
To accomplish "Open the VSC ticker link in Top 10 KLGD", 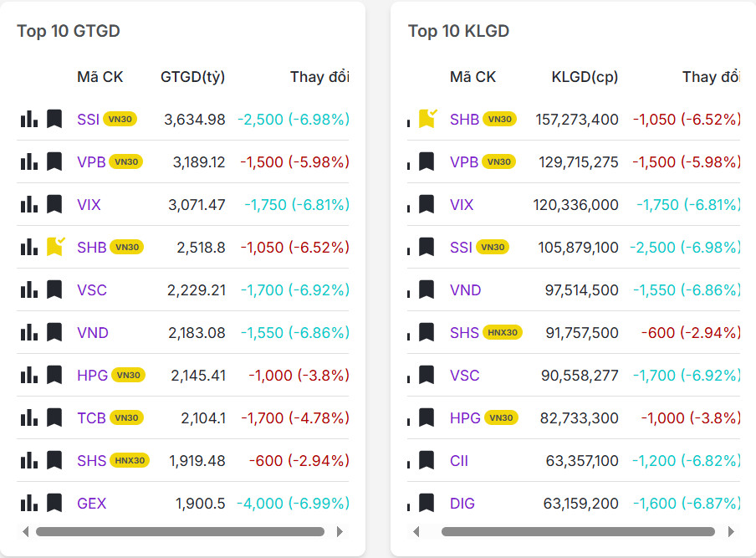I will (465, 376).
